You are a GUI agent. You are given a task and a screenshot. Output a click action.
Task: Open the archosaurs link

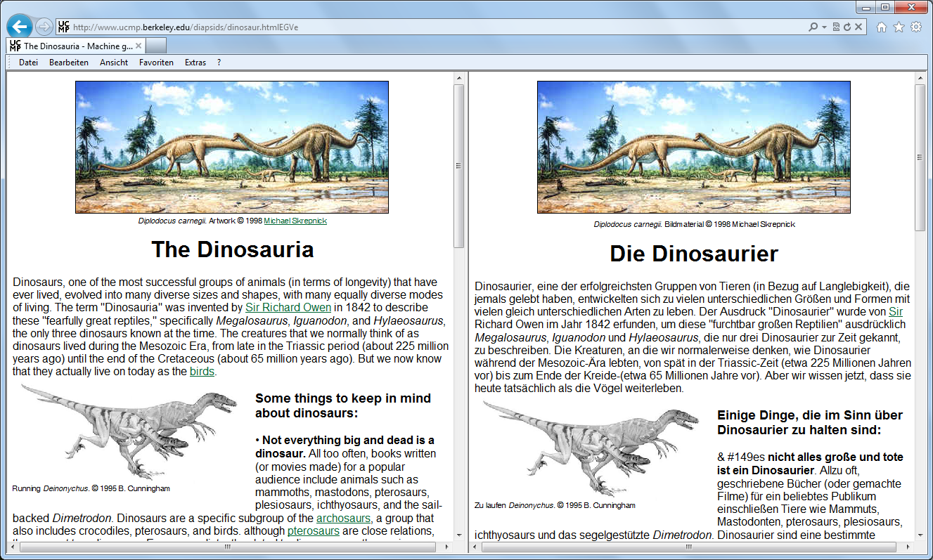click(343, 519)
